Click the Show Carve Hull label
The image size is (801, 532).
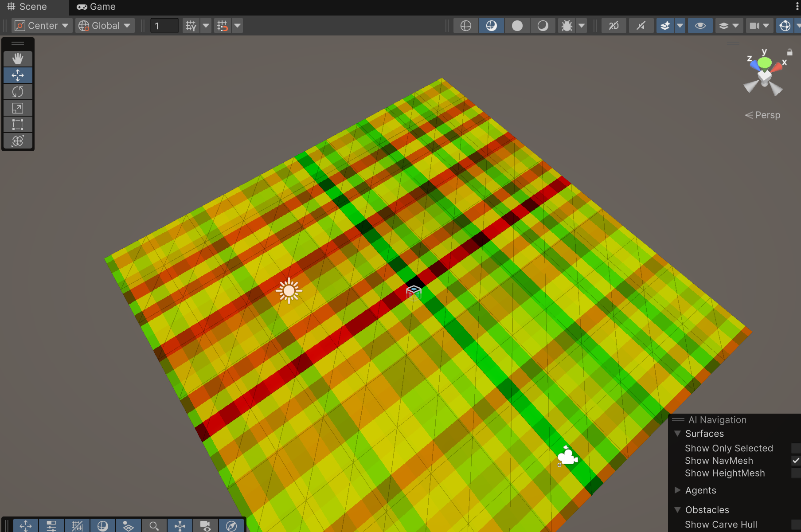[721, 524]
